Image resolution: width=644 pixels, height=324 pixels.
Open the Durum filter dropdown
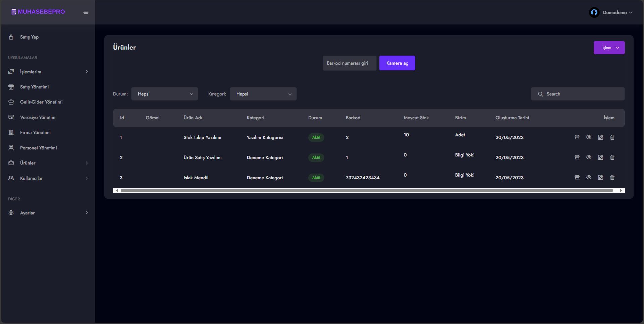click(x=164, y=94)
